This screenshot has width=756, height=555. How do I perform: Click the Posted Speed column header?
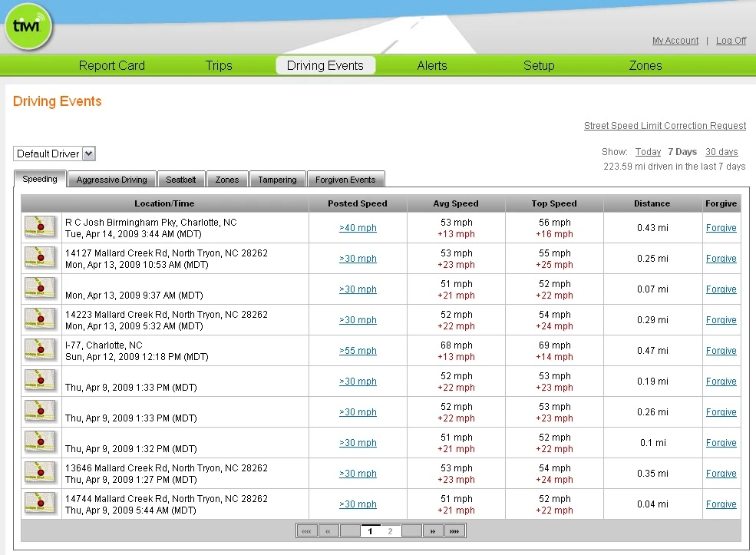(x=358, y=203)
